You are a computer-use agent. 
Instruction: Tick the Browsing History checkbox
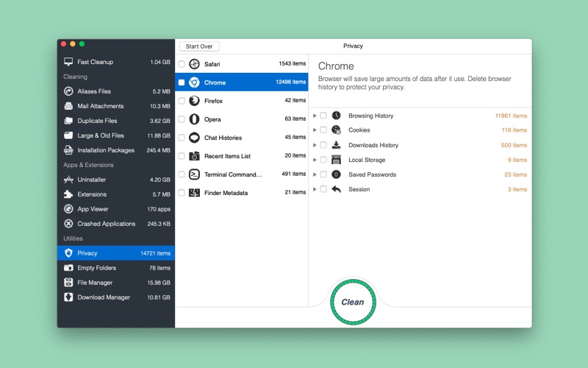[323, 116]
